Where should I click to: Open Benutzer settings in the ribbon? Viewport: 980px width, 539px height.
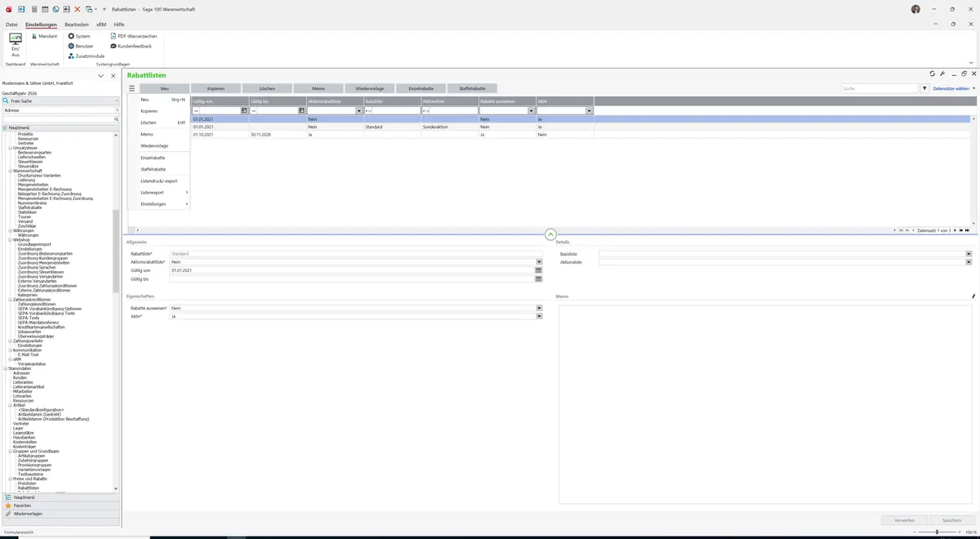81,46
